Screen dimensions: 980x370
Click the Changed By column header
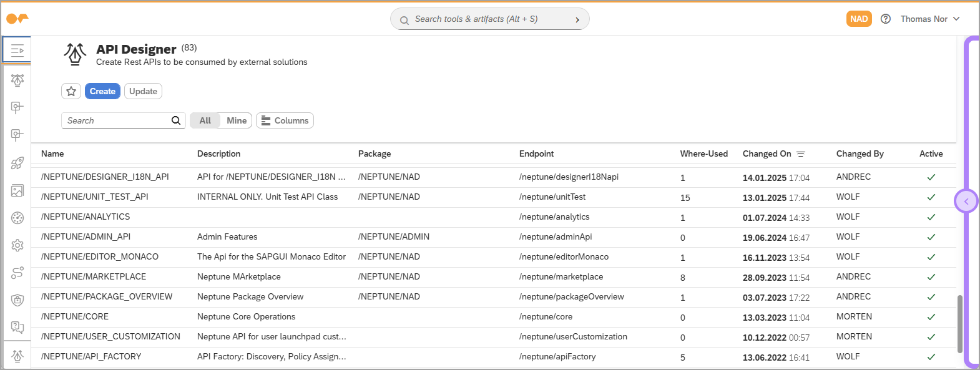[860, 153]
